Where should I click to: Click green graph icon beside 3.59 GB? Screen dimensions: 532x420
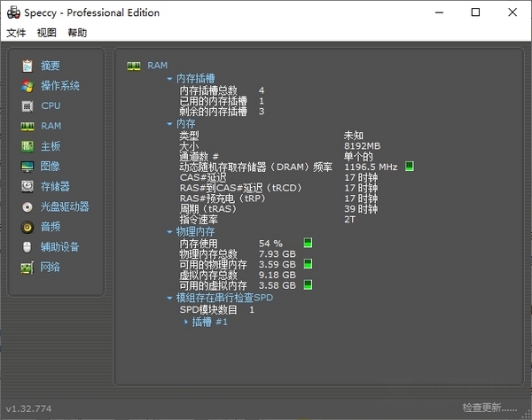coord(308,264)
